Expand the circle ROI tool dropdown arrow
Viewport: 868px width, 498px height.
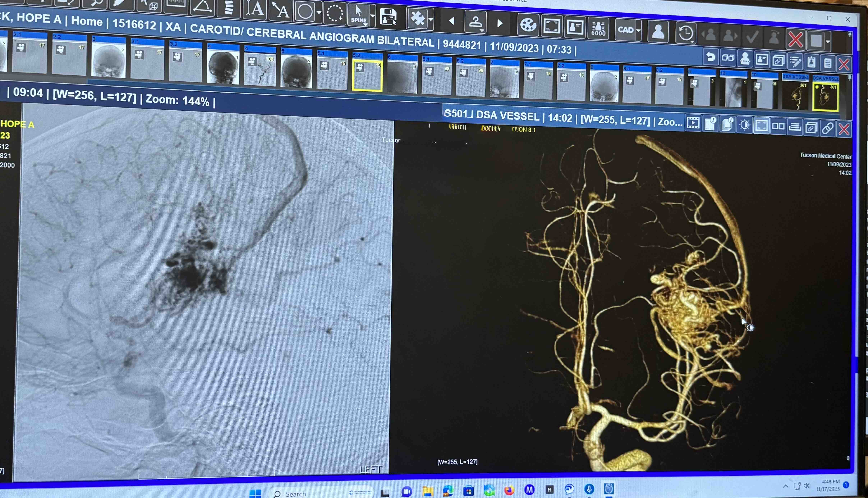click(x=319, y=13)
